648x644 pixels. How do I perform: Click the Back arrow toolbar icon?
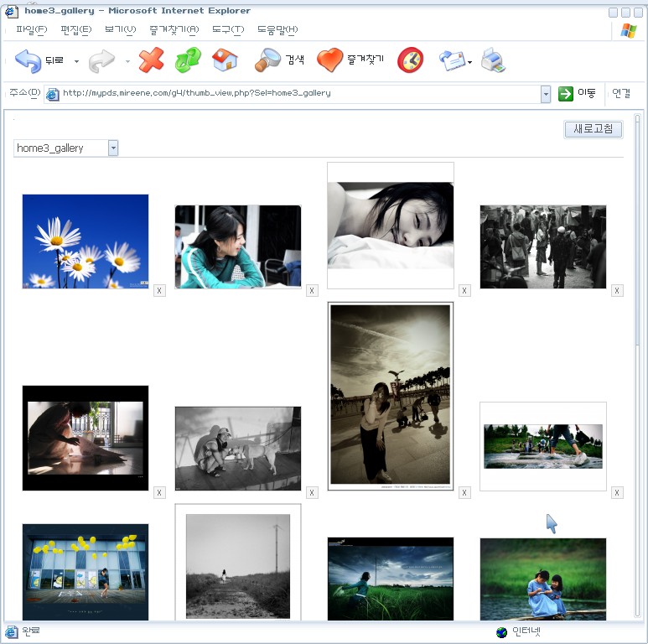click(29, 60)
